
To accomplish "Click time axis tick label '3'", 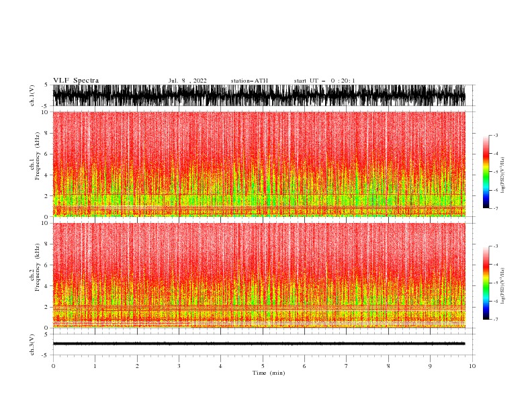I will [x=179, y=366].
